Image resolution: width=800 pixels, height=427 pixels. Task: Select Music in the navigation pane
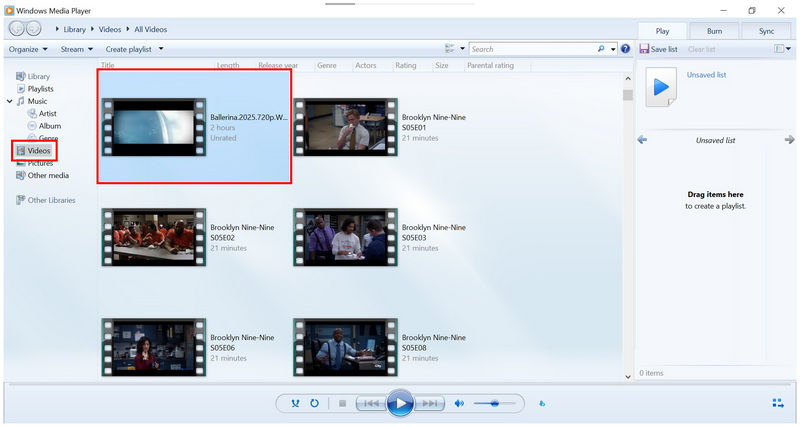pyautogui.click(x=32, y=101)
